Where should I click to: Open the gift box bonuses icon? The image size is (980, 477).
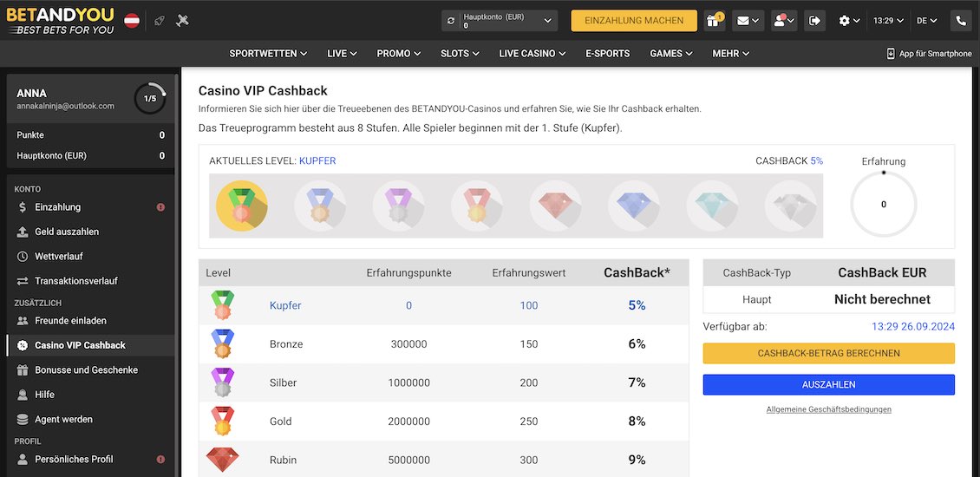pyautogui.click(x=715, y=20)
